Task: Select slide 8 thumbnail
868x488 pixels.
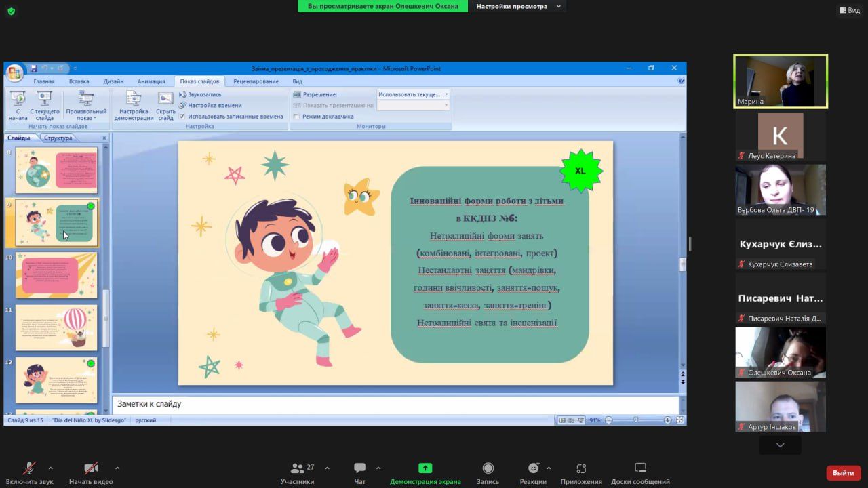Action: (x=56, y=170)
